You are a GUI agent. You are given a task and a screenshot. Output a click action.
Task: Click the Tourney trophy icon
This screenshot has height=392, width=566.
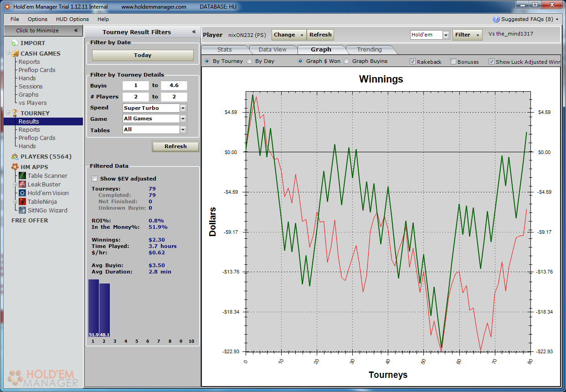[15, 113]
